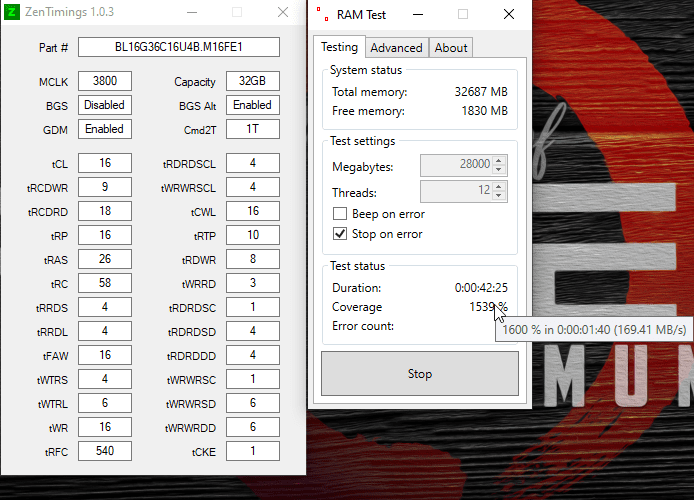Click the BGS value Disabled
694x500 pixels.
tap(105, 105)
